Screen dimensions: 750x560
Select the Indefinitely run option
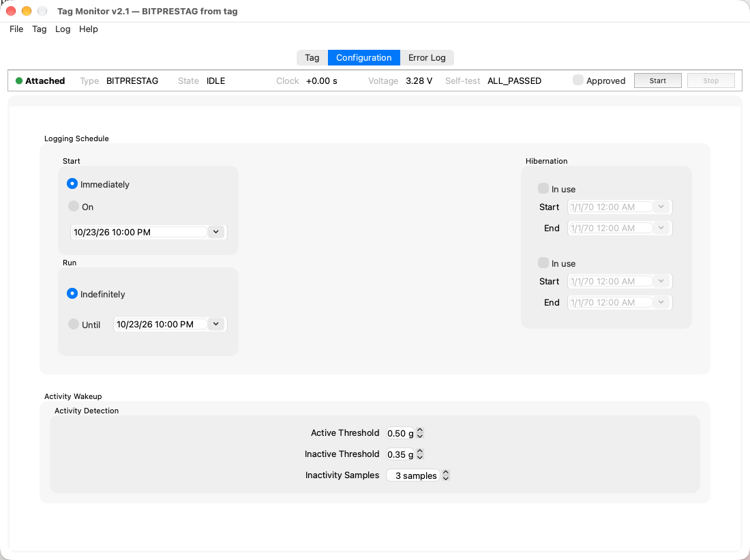pyautogui.click(x=72, y=293)
